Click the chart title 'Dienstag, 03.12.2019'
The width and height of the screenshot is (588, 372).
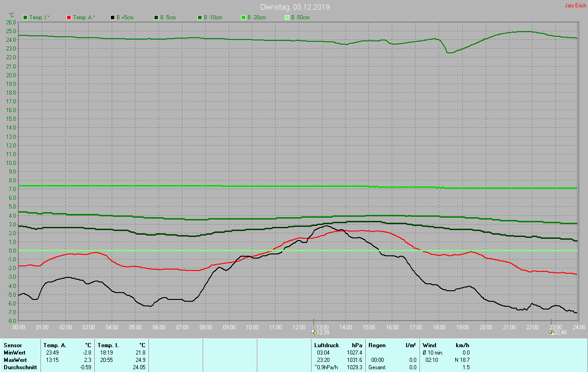coord(295,7)
